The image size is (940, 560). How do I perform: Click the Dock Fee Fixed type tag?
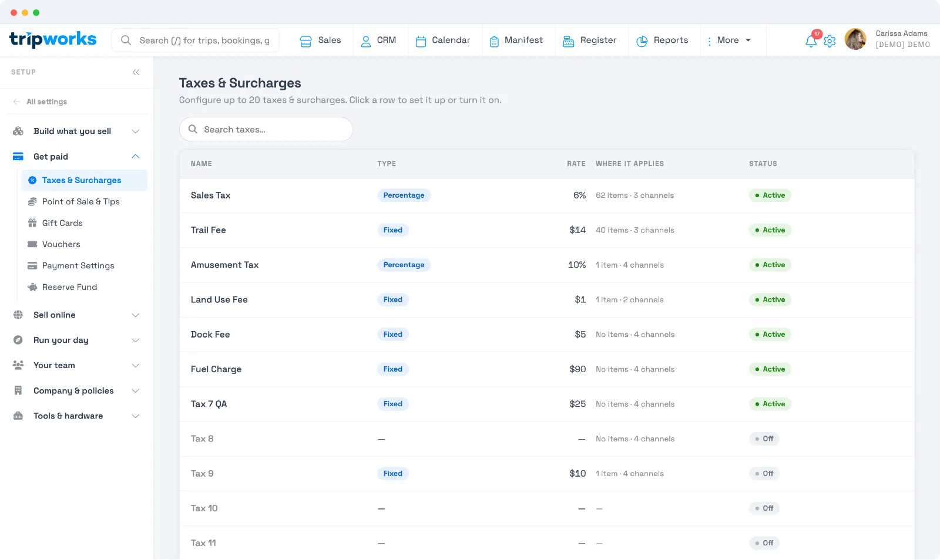392,335
